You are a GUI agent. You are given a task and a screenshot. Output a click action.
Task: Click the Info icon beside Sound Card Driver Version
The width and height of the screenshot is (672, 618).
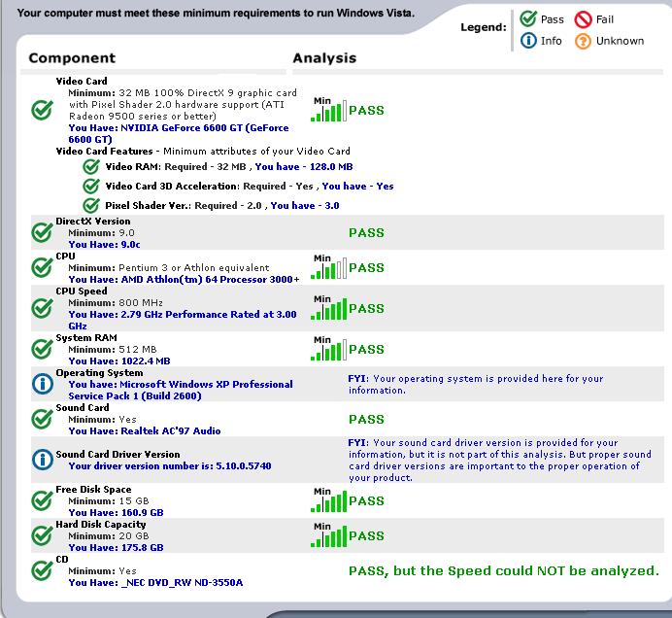coord(42,460)
